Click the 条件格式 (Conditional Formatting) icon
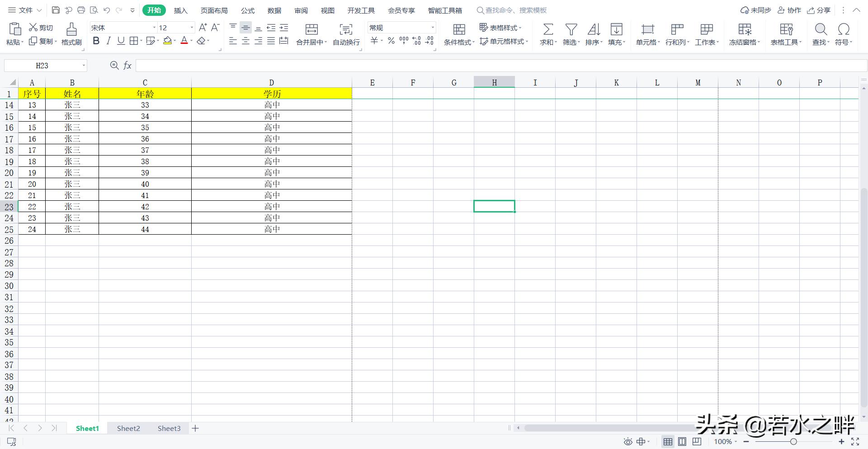 (458, 34)
